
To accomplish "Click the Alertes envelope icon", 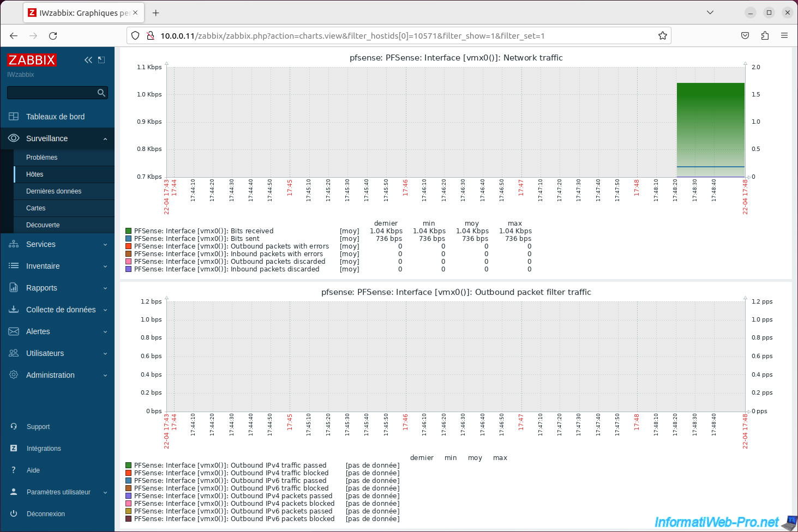I will pyautogui.click(x=14, y=331).
